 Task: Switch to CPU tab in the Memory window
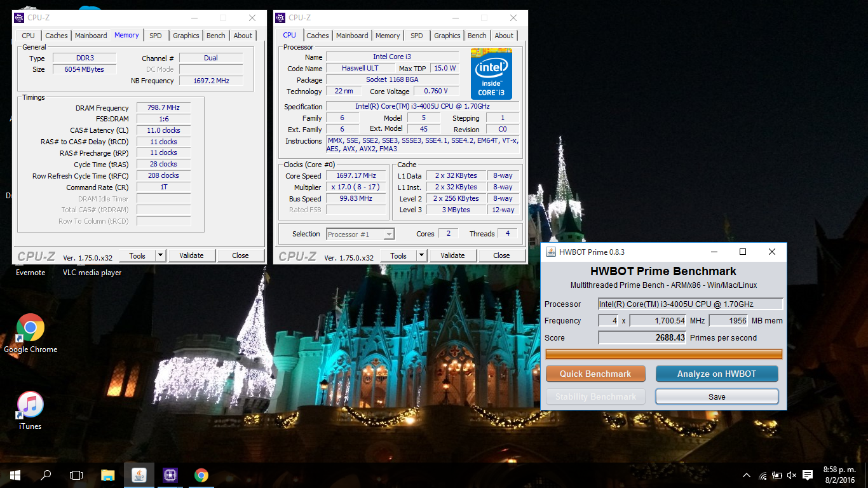[x=28, y=36]
